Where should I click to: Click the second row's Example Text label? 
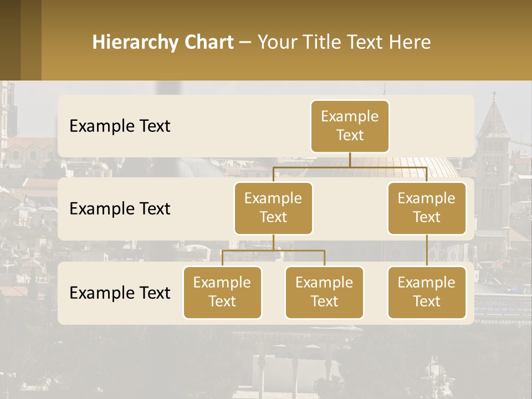120,209
